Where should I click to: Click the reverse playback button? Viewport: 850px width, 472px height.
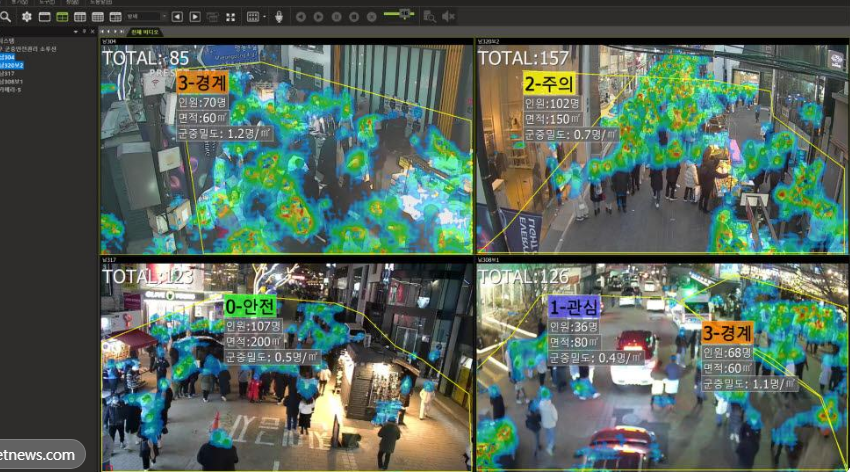(x=301, y=17)
